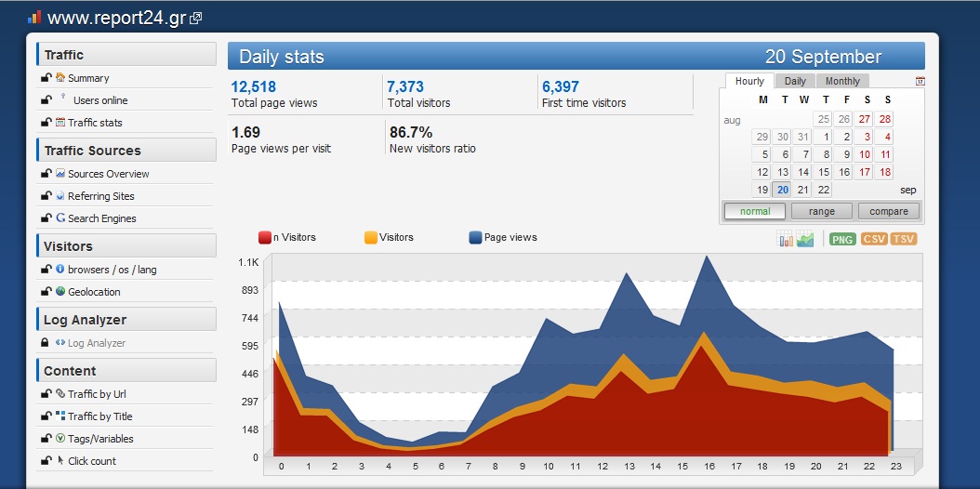Expand the Traffic Sources section header
The width and height of the screenshot is (980, 489).
click(126, 151)
